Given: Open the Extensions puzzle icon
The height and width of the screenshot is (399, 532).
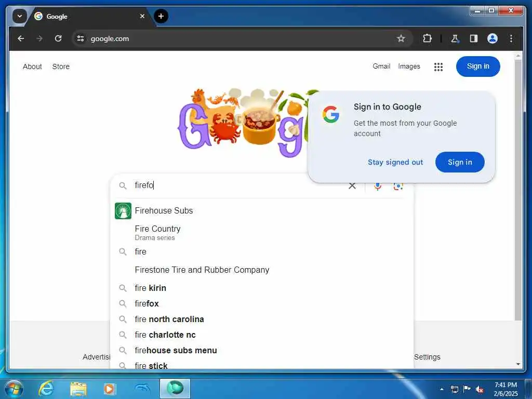Looking at the screenshot, I should (x=427, y=38).
